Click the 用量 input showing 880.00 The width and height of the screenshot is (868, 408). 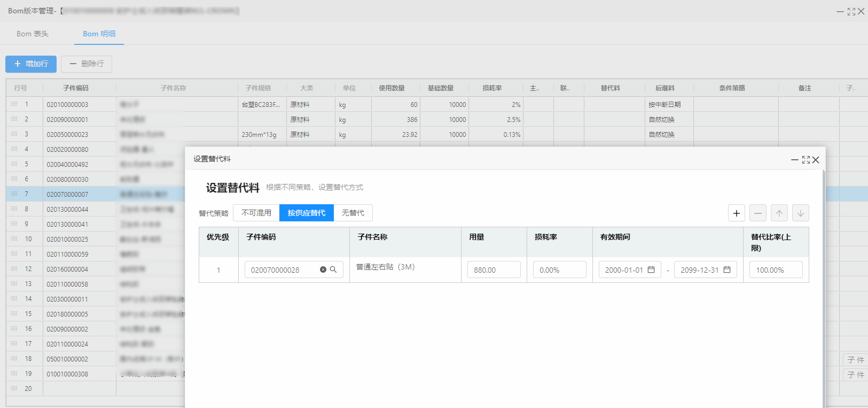494,270
